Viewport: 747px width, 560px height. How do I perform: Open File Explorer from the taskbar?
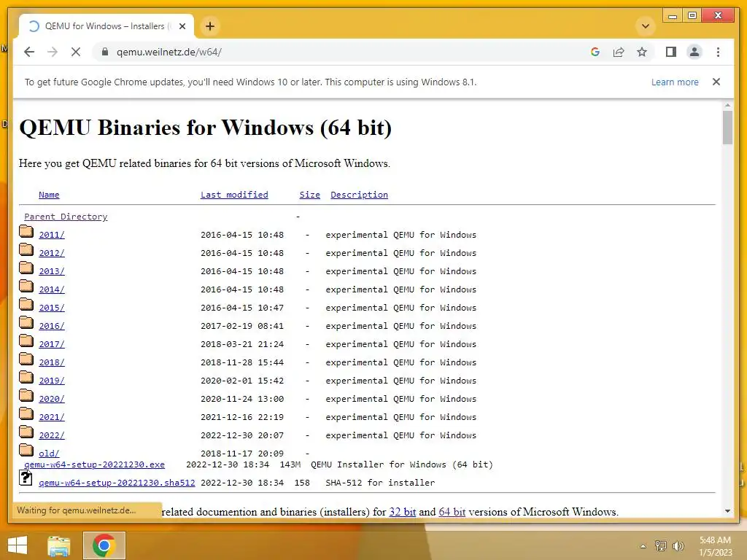pyautogui.click(x=59, y=545)
